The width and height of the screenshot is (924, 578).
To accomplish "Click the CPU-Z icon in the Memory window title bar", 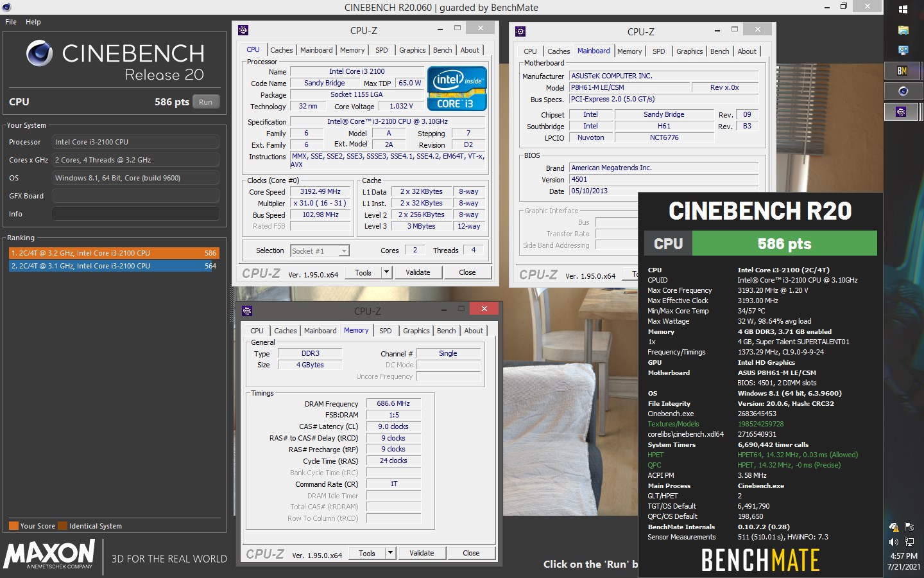I will 247,311.
